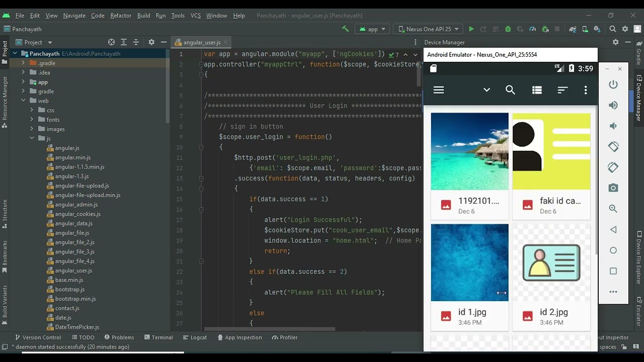Collapse the Panchayath root folder

pyautogui.click(x=15, y=54)
